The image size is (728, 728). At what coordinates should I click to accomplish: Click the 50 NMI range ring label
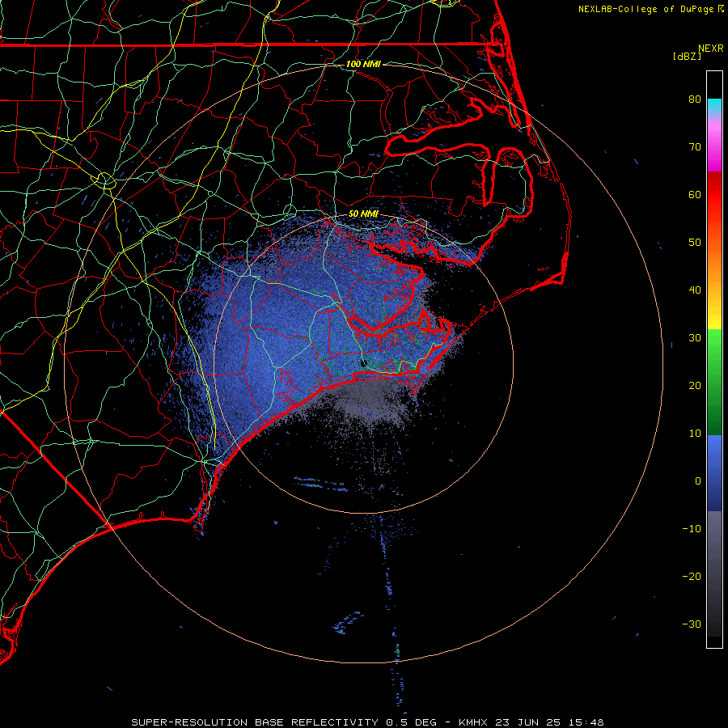click(363, 214)
